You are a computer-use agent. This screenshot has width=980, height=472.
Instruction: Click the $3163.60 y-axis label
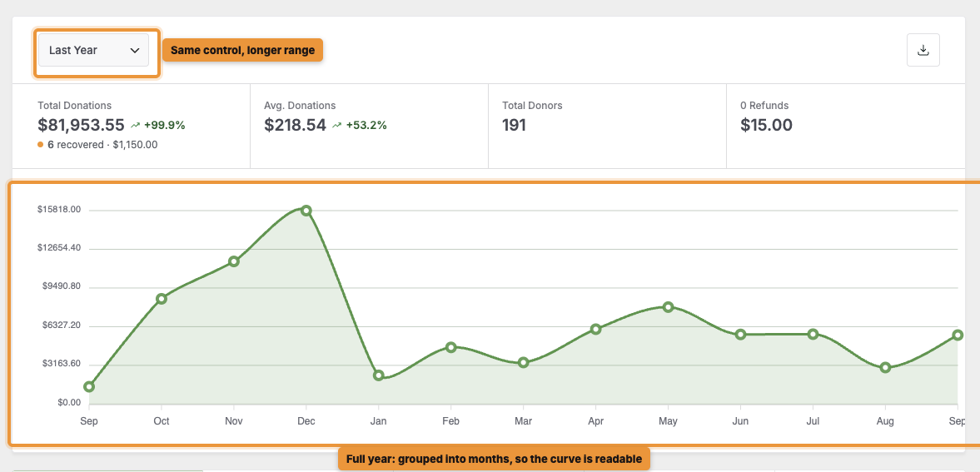(x=62, y=364)
